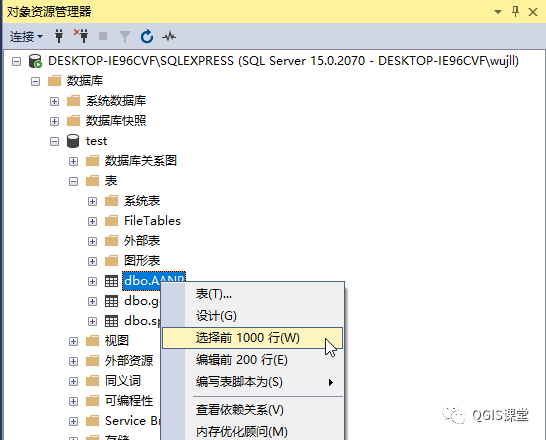Expand the 图形表 folder

[92, 261]
